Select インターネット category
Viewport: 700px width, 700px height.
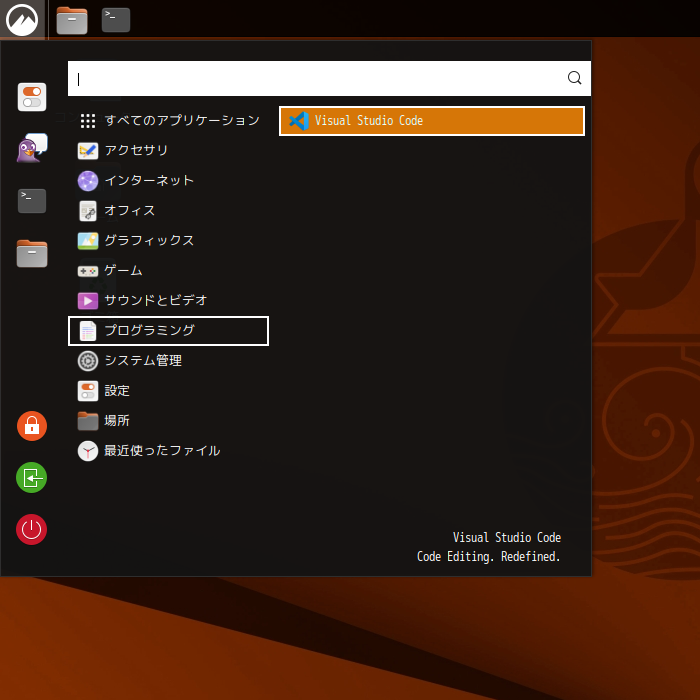coord(168,181)
